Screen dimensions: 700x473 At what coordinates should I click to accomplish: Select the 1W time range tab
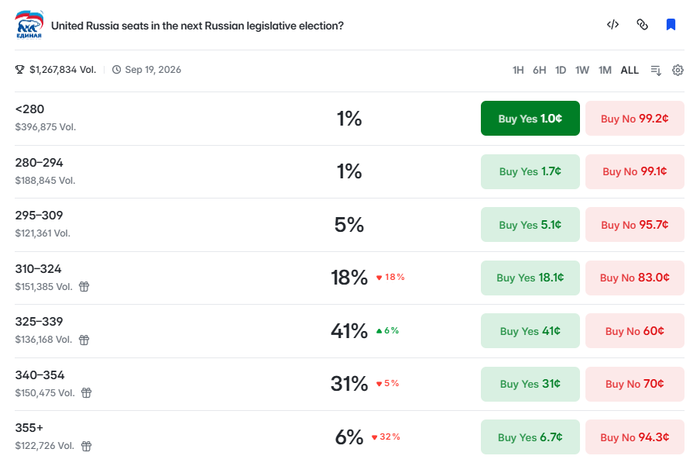[582, 70]
